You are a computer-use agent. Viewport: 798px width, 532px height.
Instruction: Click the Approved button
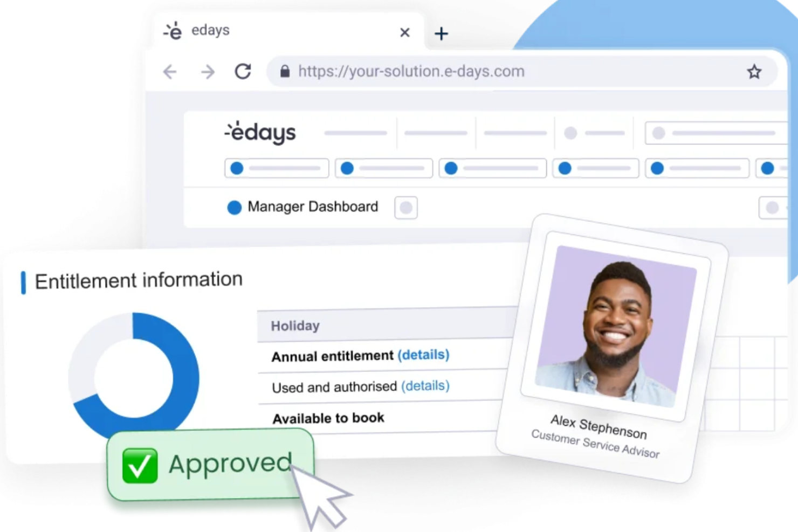[x=210, y=465]
